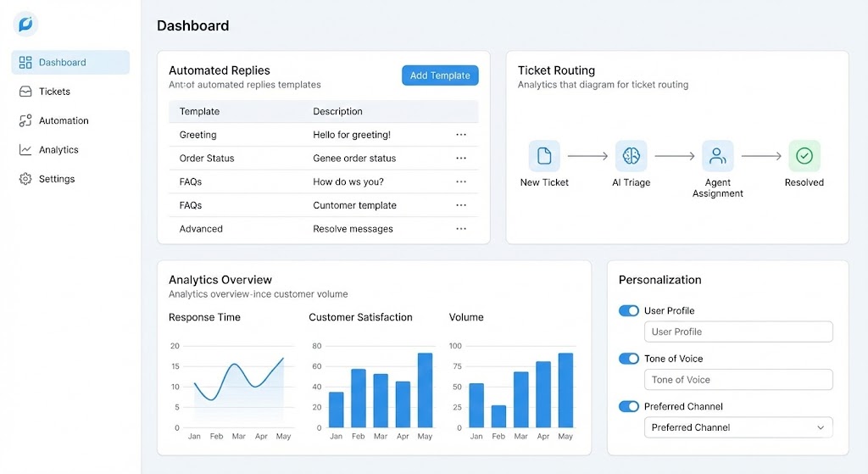Disable the Preferred Channel switch
868x474 pixels.
coord(629,406)
